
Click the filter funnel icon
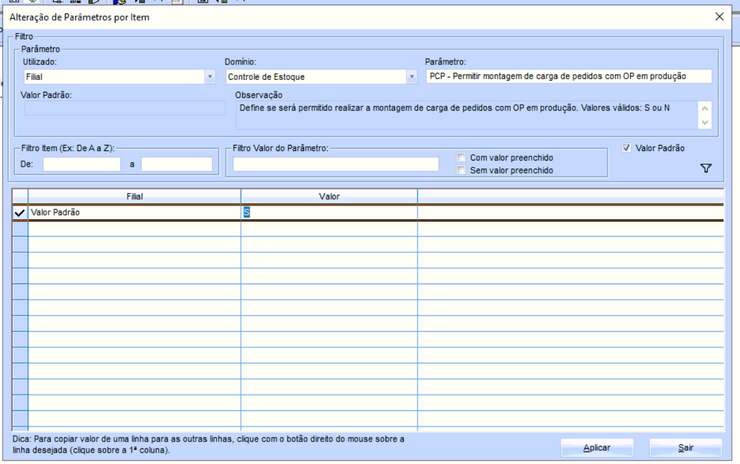tap(706, 169)
